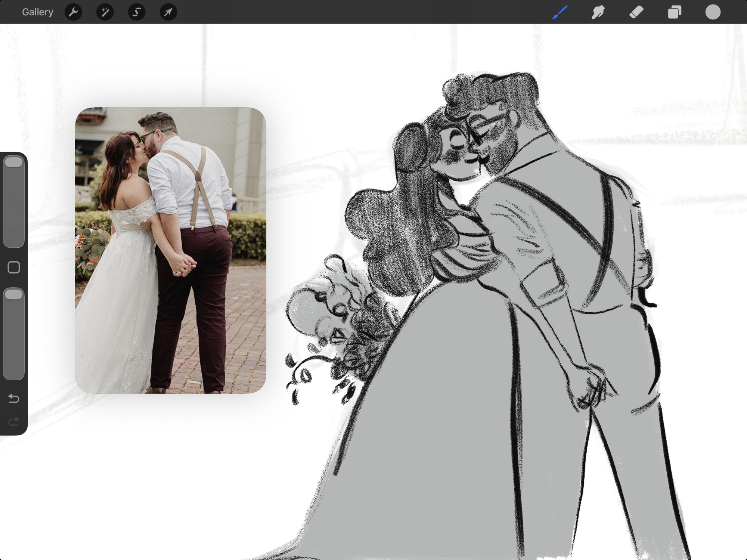Tap the Redo arrow
The height and width of the screenshot is (560, 747).
tap(14, 422)
